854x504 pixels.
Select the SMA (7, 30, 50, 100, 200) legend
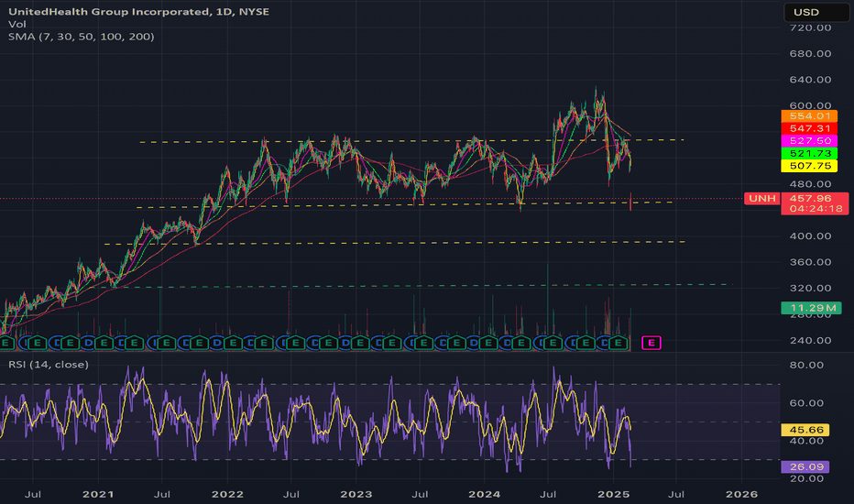tap(82, 37)
